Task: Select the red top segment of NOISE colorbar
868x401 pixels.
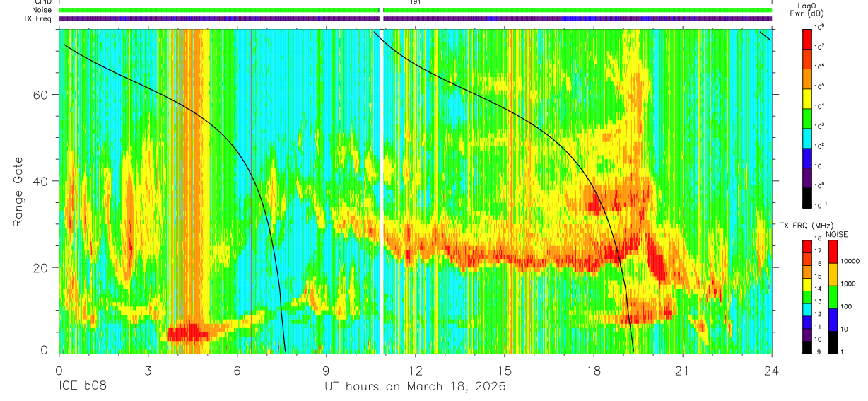Action: coord(832,251)
